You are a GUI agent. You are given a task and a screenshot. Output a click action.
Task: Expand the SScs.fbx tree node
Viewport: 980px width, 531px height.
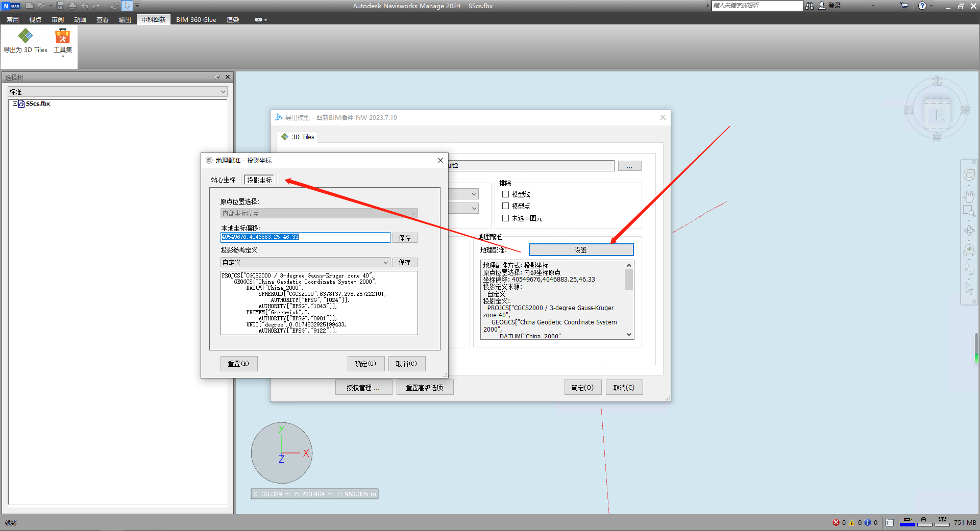(15, 104)
